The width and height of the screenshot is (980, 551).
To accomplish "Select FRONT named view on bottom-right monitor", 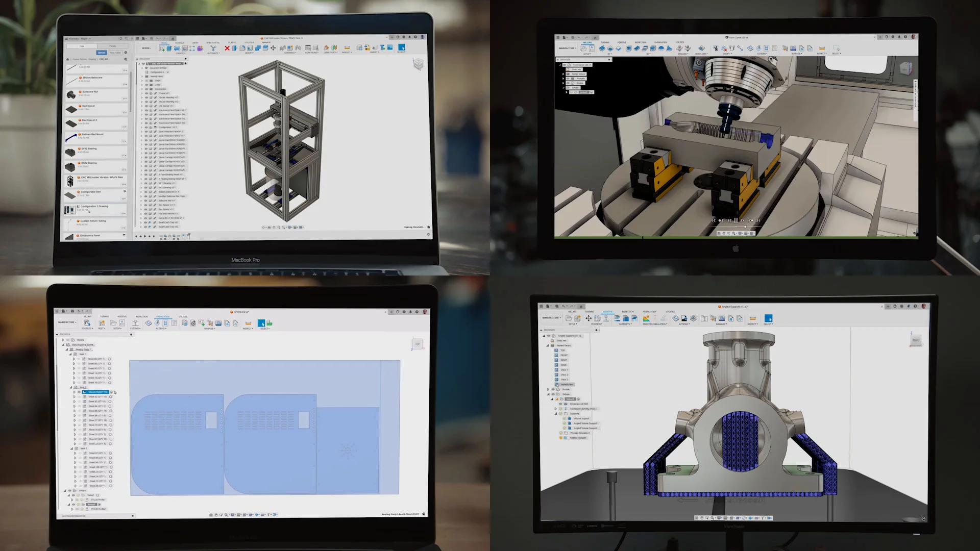I will pos(564,355).
